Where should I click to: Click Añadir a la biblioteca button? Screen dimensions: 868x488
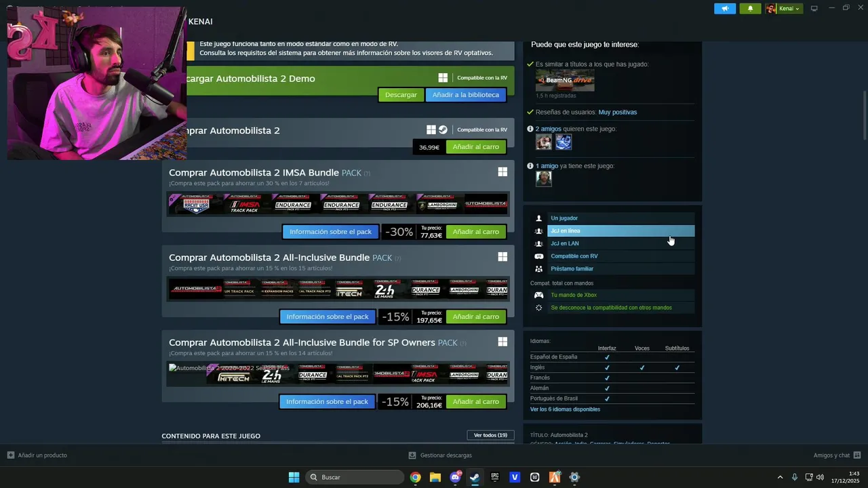[x=465, y=95]
